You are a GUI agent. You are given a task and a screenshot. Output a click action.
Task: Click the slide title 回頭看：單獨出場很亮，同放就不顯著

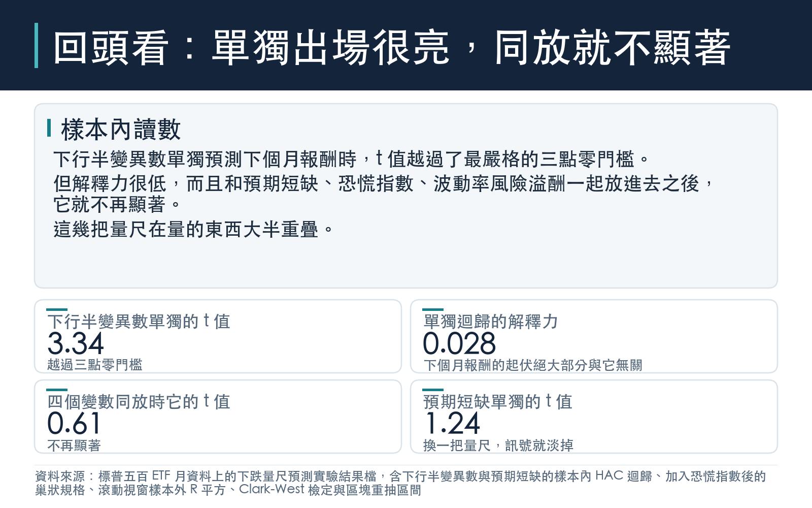(x=392, y=47)
